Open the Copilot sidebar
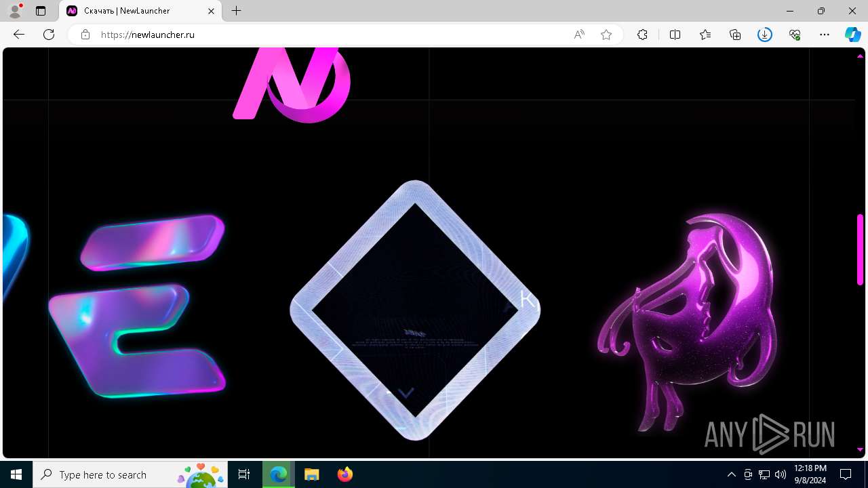The image size is (868, 488). [852, 35]
